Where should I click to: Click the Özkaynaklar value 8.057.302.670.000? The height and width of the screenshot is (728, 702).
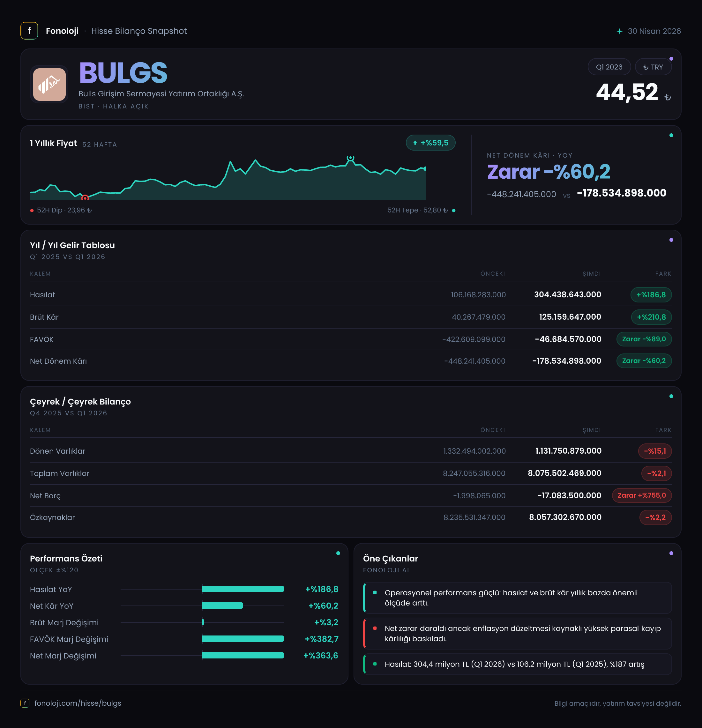point(565,517)
